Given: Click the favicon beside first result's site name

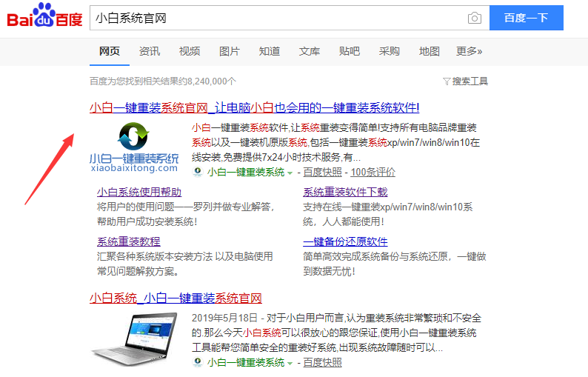Looking at the screenshot, I should click(198, 172).
